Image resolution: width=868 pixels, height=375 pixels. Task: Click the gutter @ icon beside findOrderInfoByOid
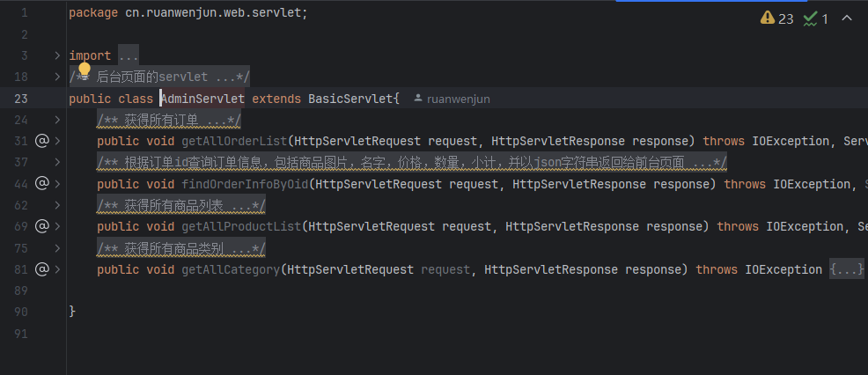(40, 184)
